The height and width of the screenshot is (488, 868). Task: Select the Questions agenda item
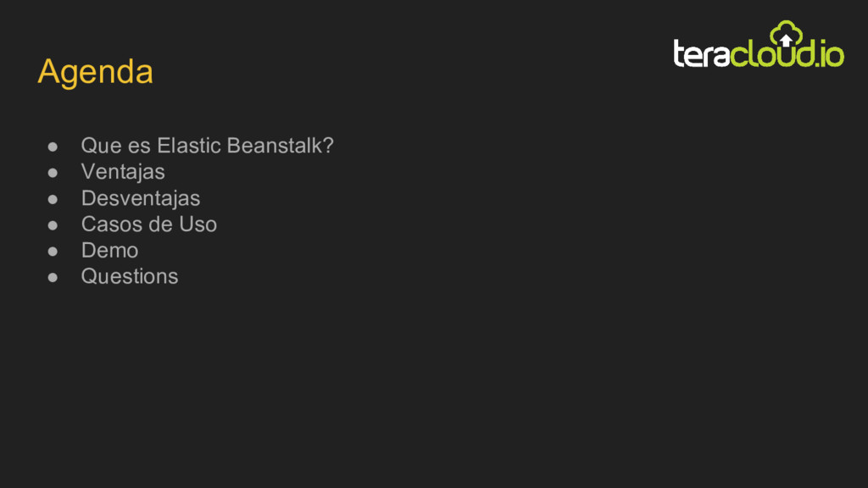click(x=130, y=276)
